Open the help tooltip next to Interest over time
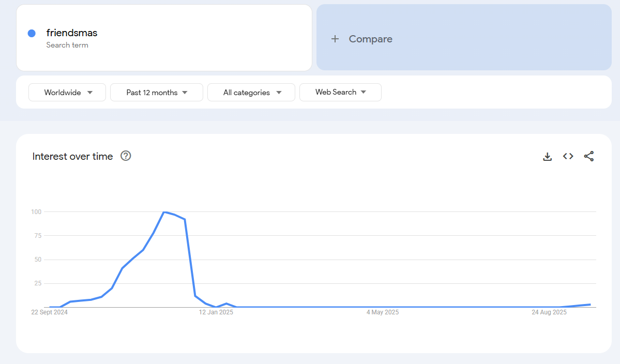 point(126,156)
